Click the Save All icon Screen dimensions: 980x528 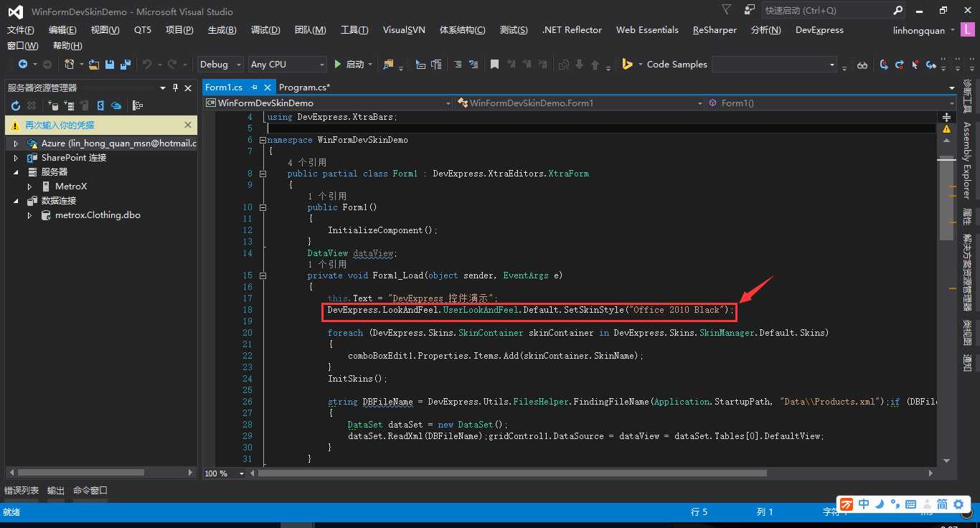click(126, 65)
